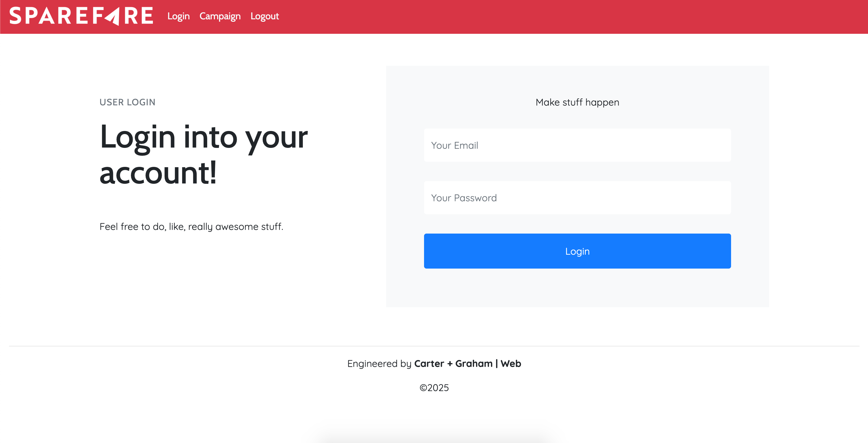Click gray form panel below Login button
The image size is (868, 443).
coord(577,288)
